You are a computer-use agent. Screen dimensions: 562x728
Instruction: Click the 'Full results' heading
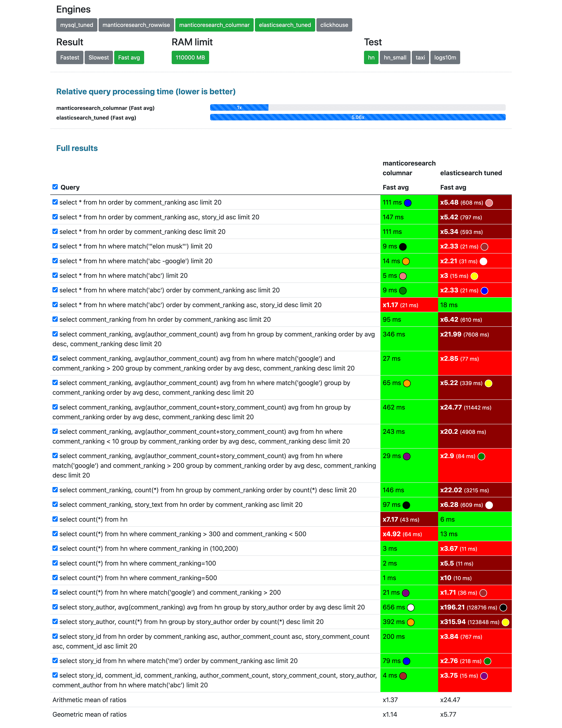coord(77,148)
